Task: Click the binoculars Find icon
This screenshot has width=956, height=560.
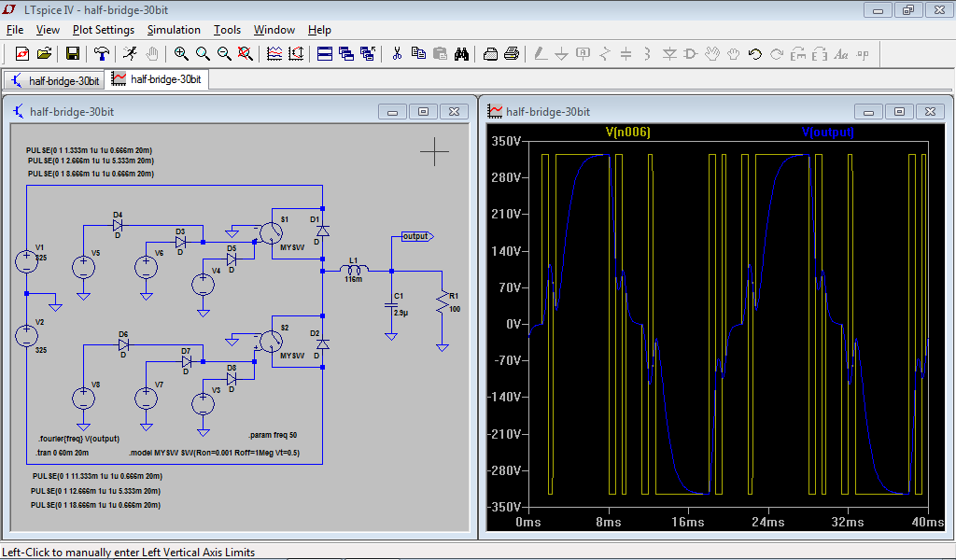Action: 461,54
